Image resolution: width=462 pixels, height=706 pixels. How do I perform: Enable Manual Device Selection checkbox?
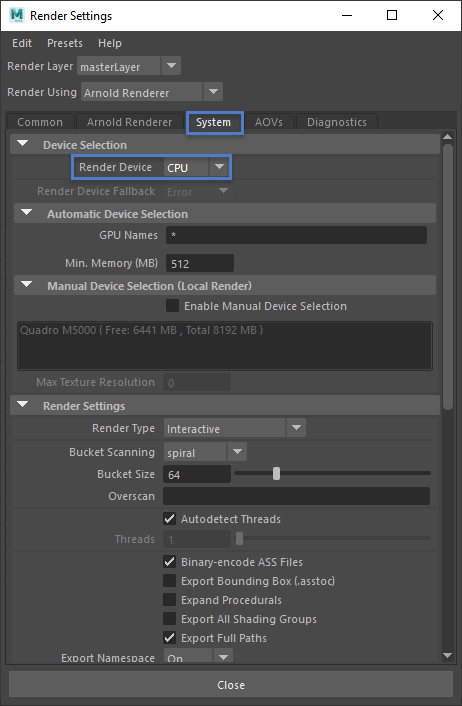pos(172,306)
